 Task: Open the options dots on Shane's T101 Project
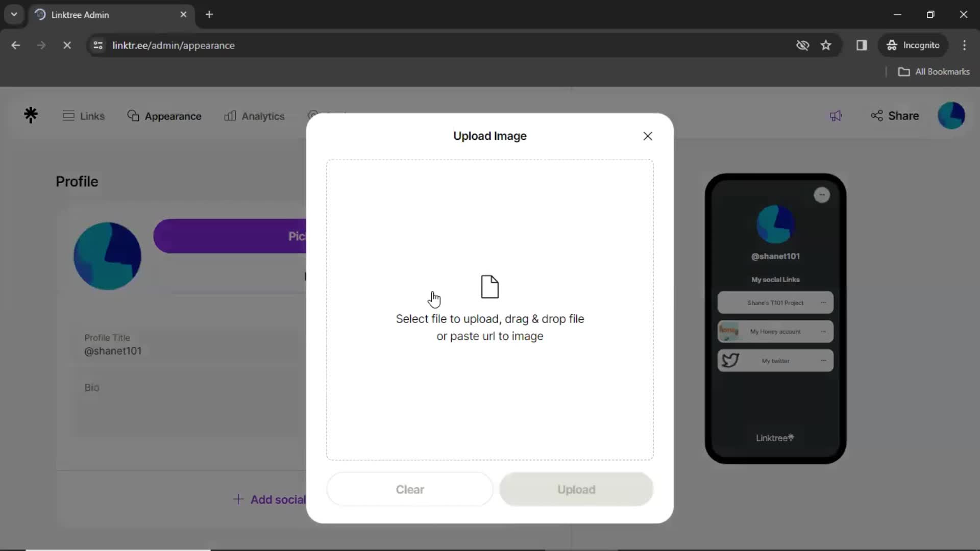pyautogui.click(x=823, y=303)
